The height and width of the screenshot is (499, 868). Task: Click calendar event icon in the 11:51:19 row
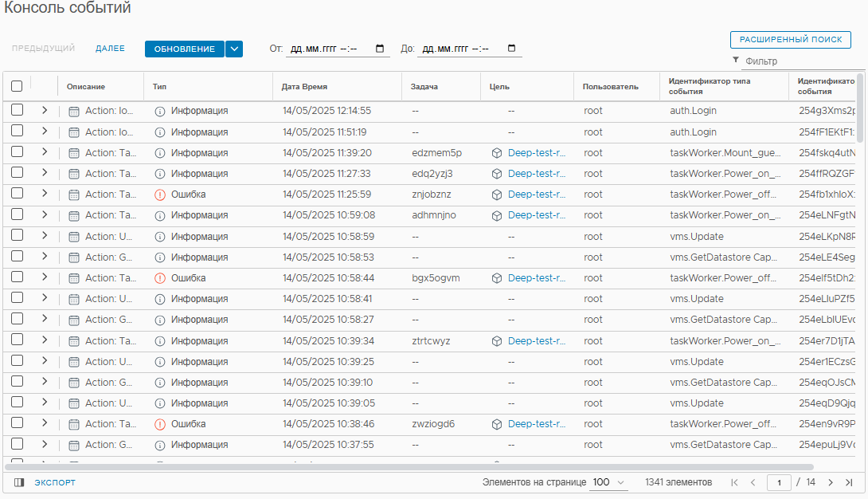[x=73, y=132]
